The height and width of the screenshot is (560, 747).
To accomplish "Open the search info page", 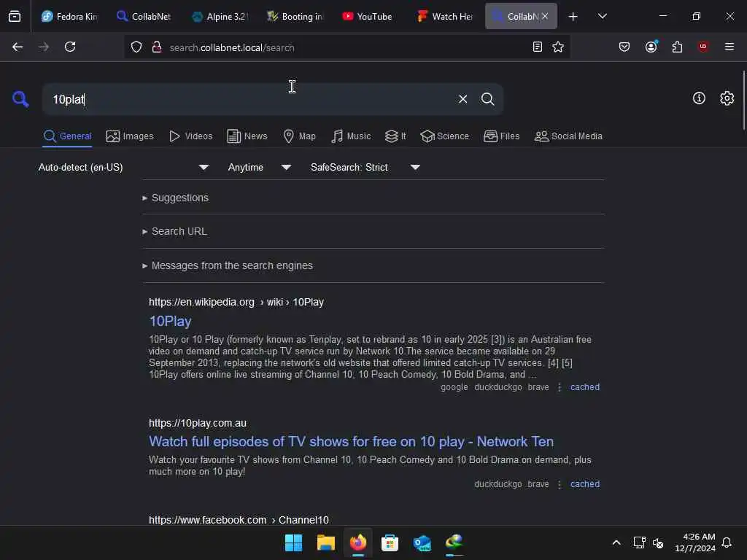I will [x=699, y=98].
